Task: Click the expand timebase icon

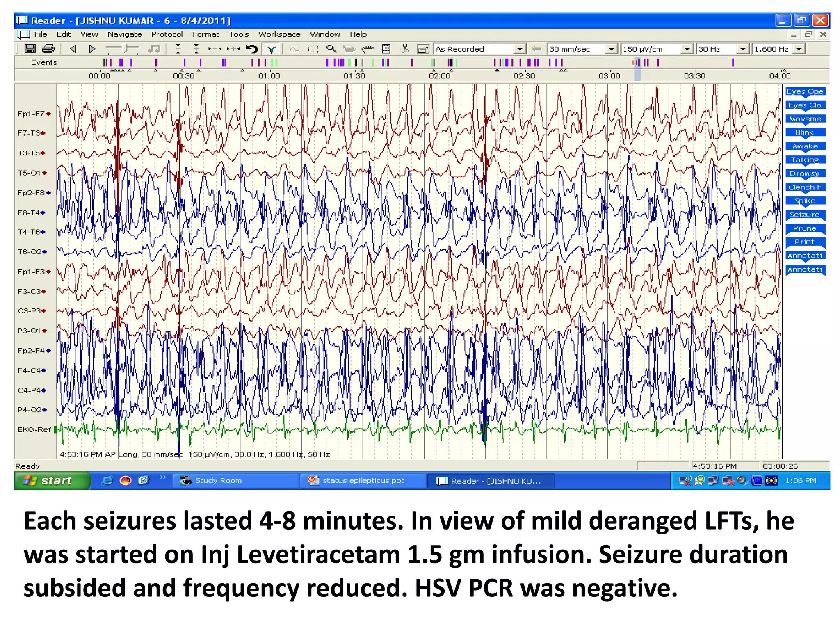Action: (233, 49)
